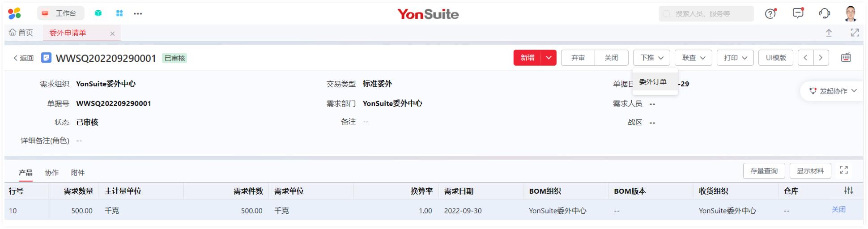Open table column settings icon
The image size is (868, 229).
848,191
